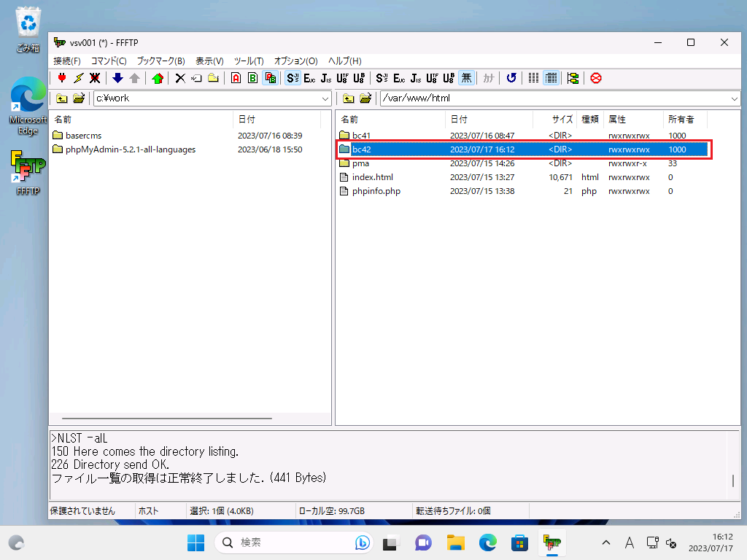Click the blue Download arrow icon
Image resolution: width=747 pixels, height=560 pixels.
coord(117,78)
